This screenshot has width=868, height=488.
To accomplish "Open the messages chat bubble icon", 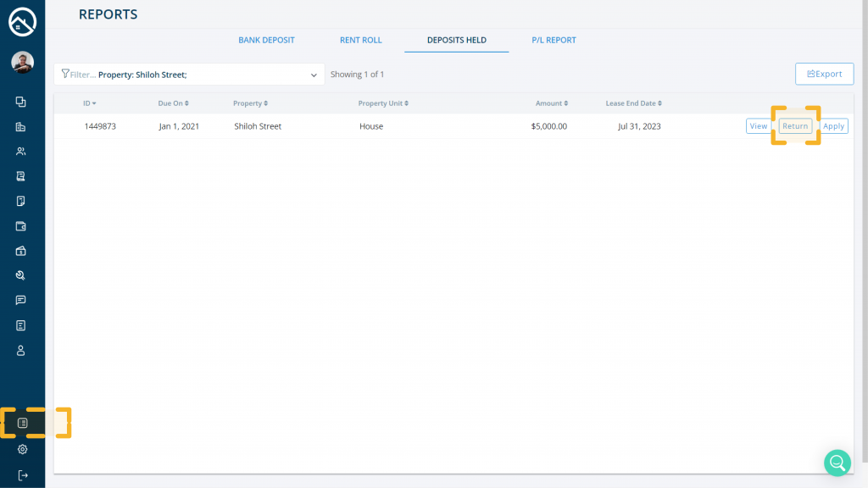I will (21, 301).
